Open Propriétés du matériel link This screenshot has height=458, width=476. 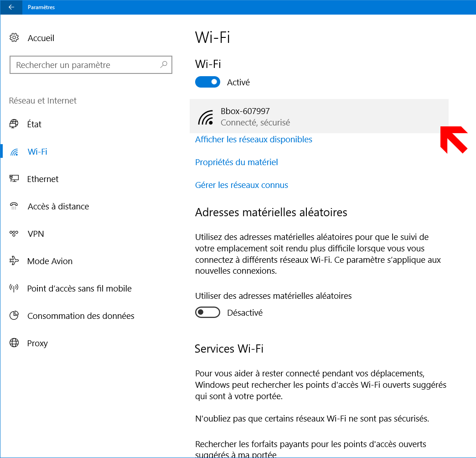pyautogui.click(x=237, y=162)
